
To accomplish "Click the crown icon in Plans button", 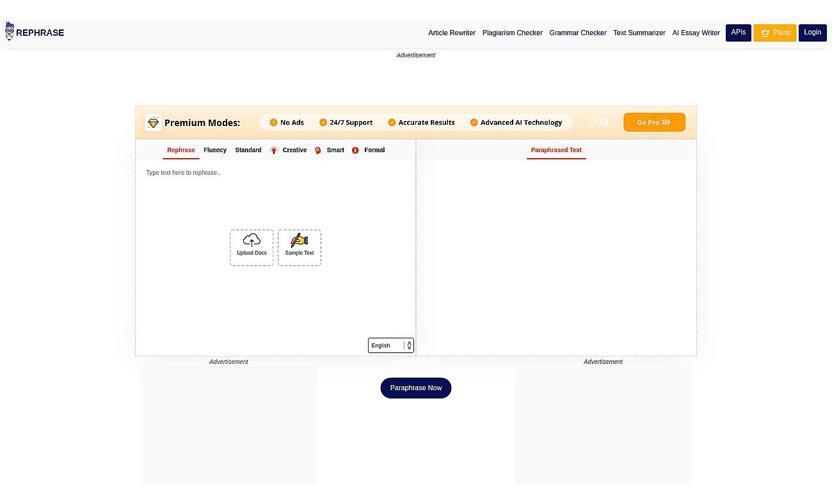I will (765, 33).
